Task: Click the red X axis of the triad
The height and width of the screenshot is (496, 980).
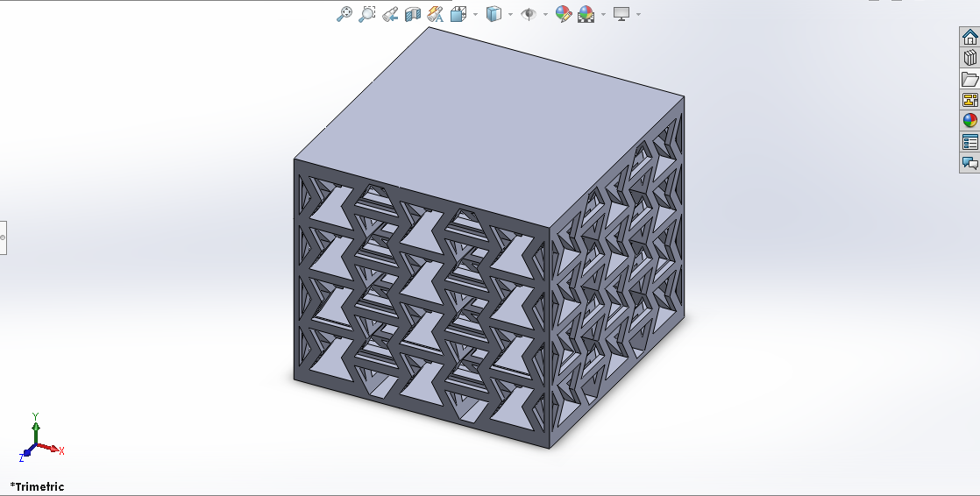Action: click(50, 448)
